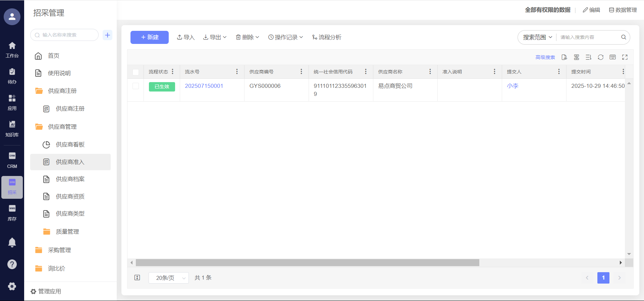Viewport: 644px width, 301px height.
Task: Click the 新建 button
Action: (150, 37)
